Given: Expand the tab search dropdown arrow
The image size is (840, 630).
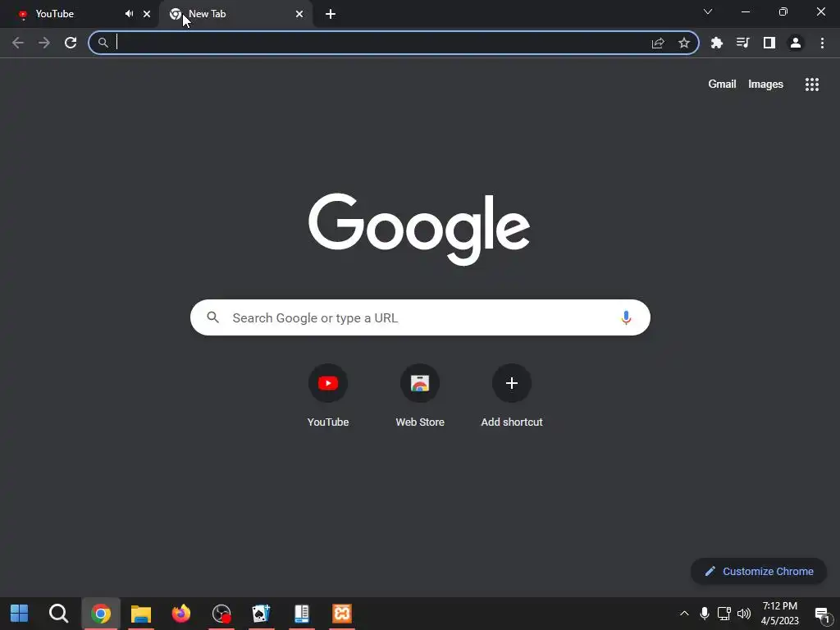Looking at the screenshot, I should coord(708,11).
